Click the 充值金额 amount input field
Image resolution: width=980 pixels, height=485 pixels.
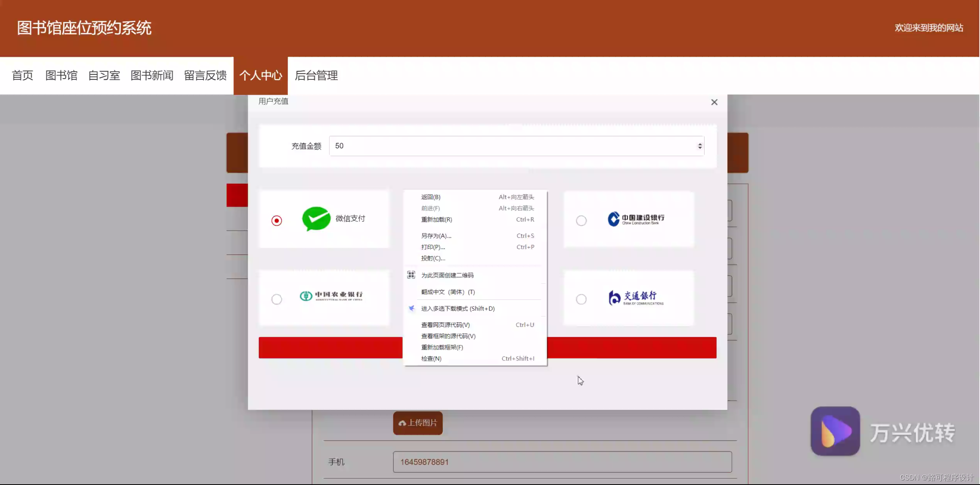[x=516, y=146]
